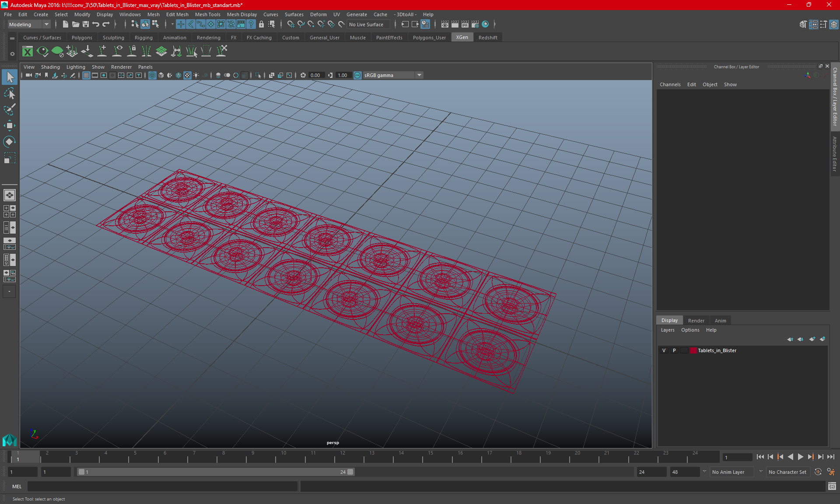Open the Options menu in Layer Editor
The height and width of the screenshot is (504, 840).
[690, 330]
